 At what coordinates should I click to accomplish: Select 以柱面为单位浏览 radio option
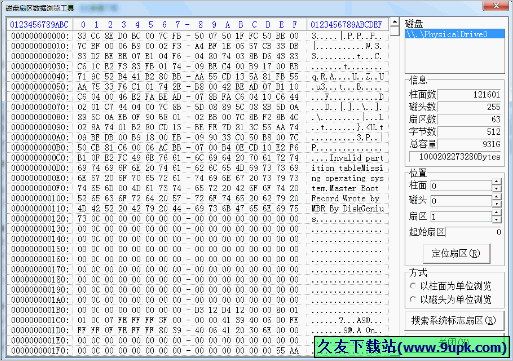451,286
